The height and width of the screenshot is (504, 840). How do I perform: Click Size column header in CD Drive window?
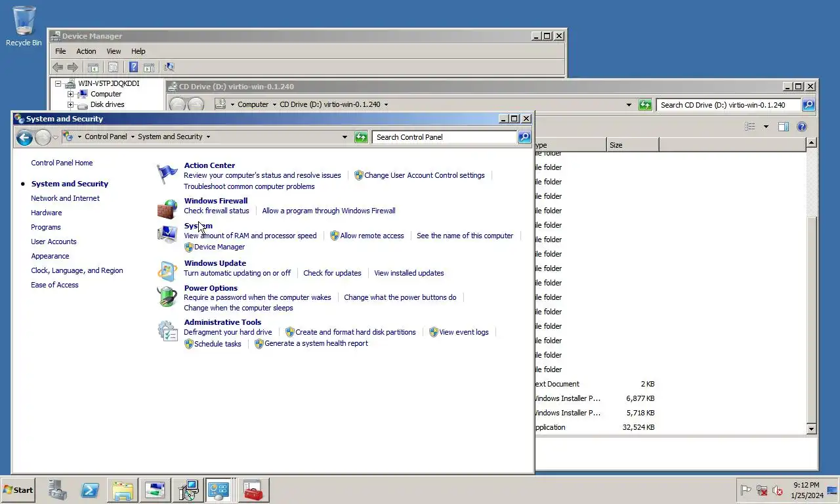pos(633,145)
